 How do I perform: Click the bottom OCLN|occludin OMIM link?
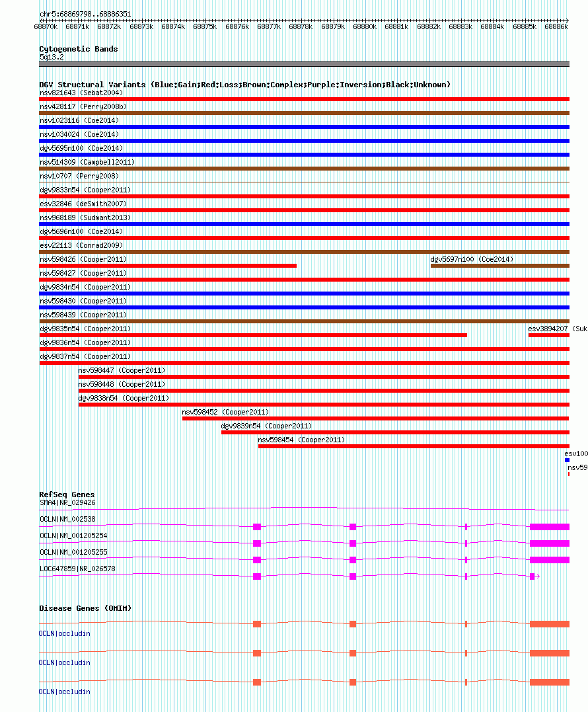(65, 692)
